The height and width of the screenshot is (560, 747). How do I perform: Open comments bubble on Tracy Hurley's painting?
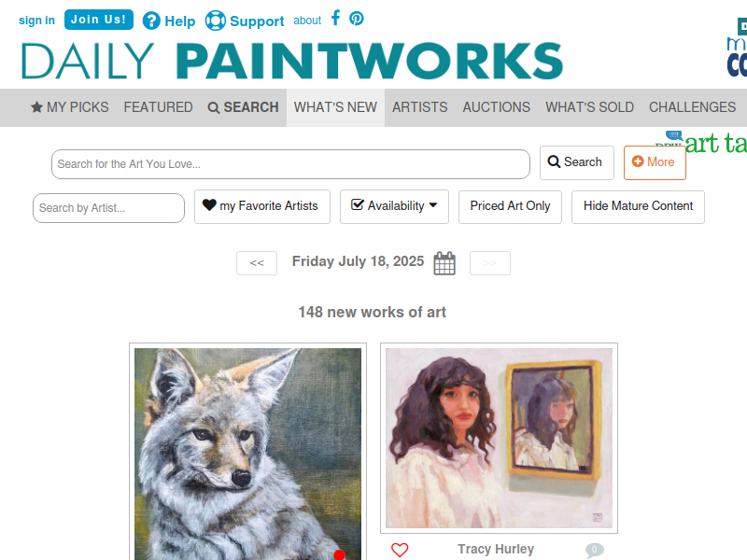pos(594,550)
